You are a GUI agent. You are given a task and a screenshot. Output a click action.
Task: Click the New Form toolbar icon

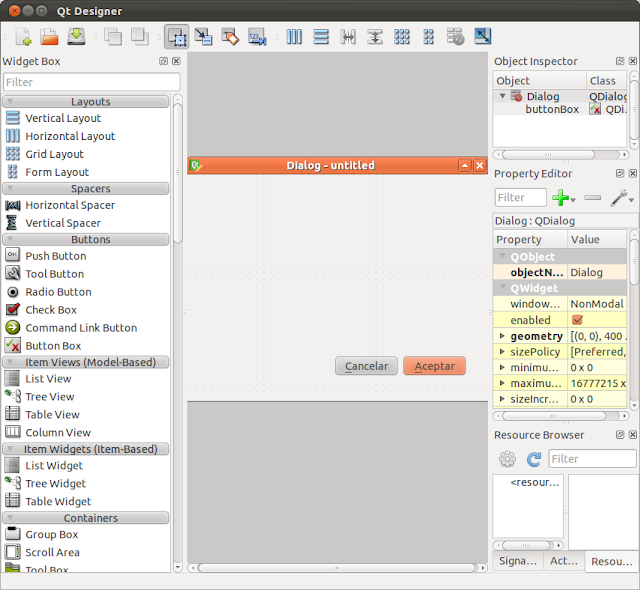[x=23, y=37]
